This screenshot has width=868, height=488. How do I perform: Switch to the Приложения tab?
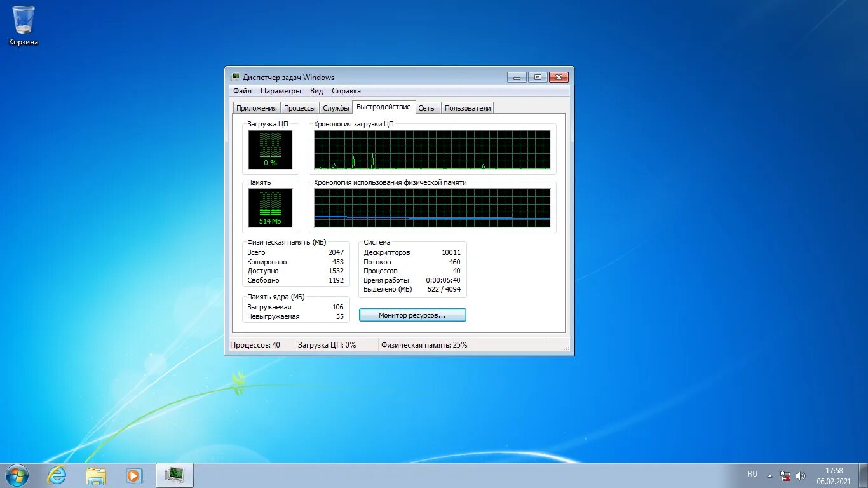coord(257,108)
